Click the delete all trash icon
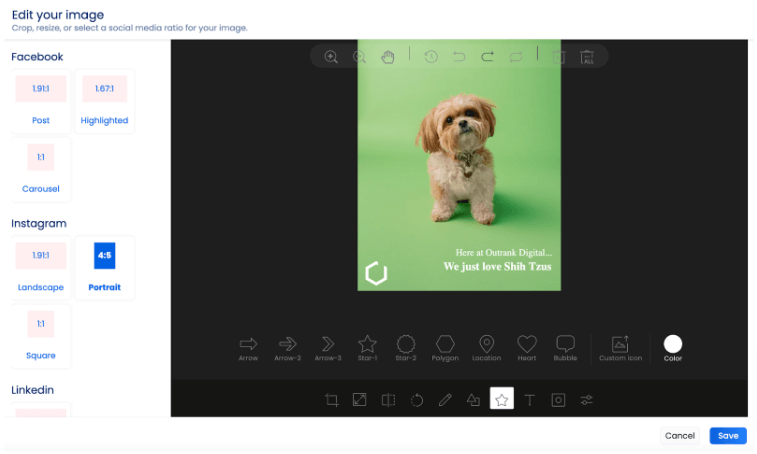This screenshot has width=757, height=454. coord(587,57)
